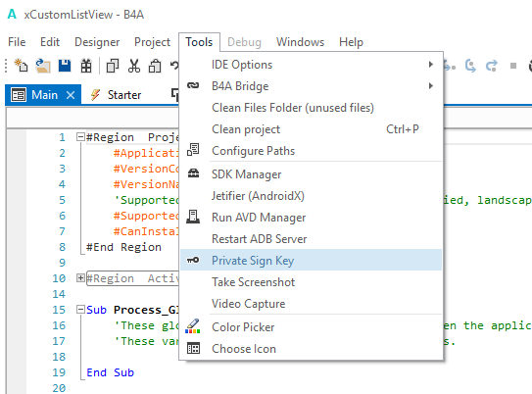The height and width of the screenshot is (394, 532).
Task: Click the Open project folder icon
Action: [43, 66]
